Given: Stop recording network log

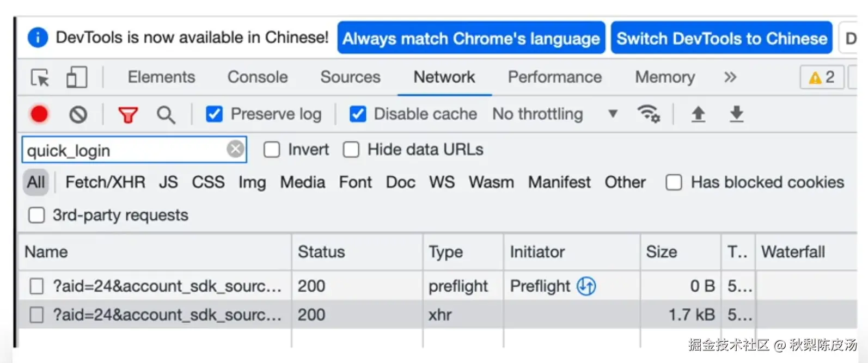Looking at the screenshot, I should [39, 114].
